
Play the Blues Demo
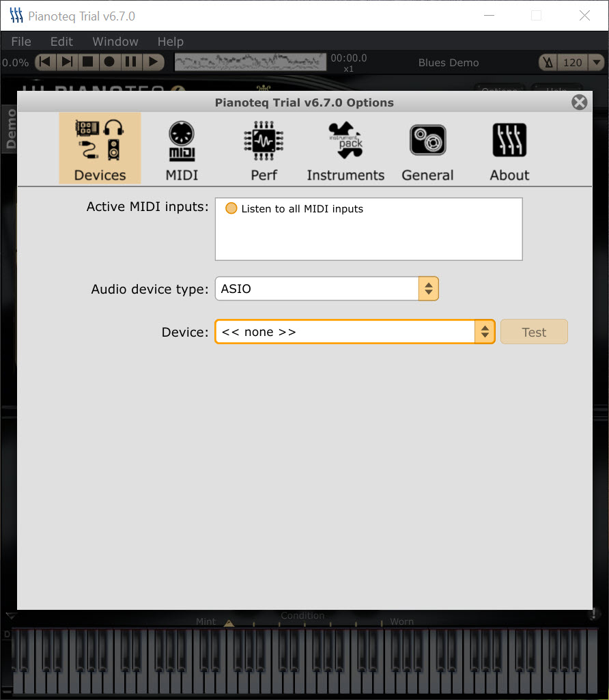[153, 61]
